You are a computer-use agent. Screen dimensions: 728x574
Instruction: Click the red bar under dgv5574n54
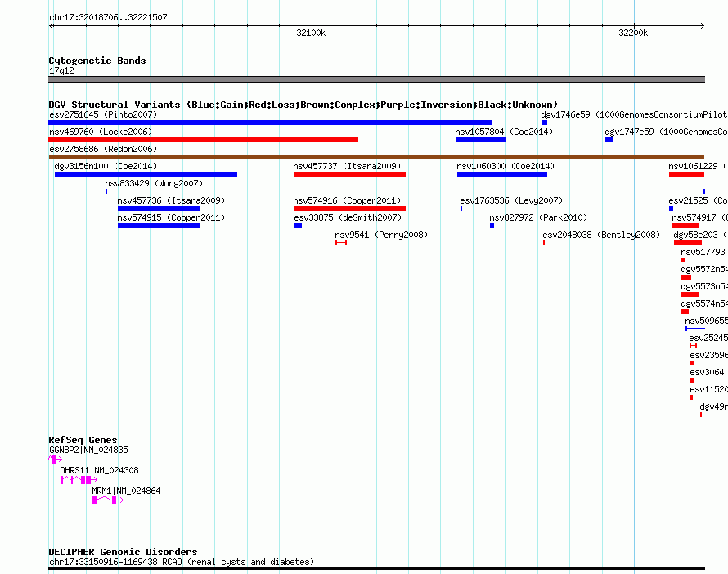pyautogui.click(x=685, y=312)
